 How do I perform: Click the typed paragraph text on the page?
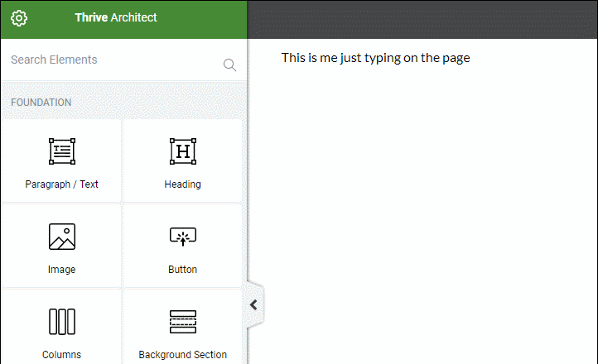pos(375,58)
